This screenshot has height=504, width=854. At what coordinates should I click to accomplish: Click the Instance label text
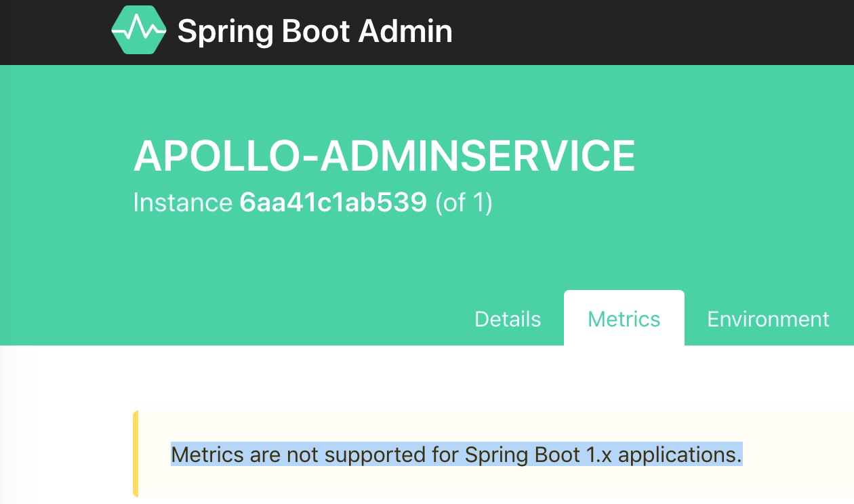pos(182,202)
